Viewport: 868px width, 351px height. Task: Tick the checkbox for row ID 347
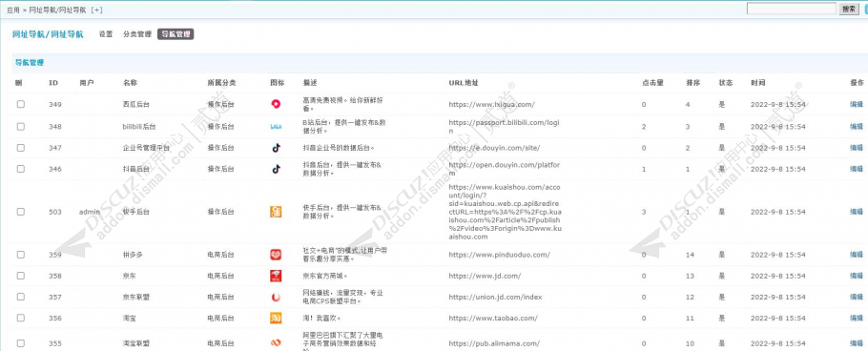coord(20,148)
